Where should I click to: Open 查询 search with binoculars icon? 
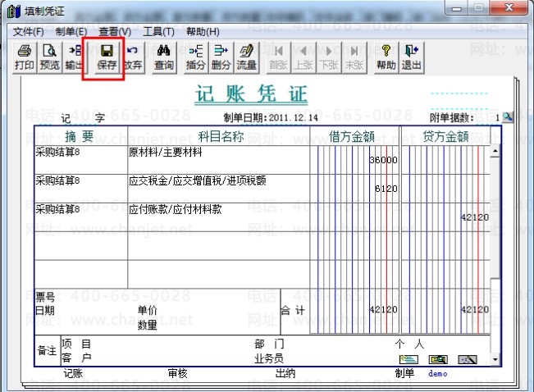[164, 57]
